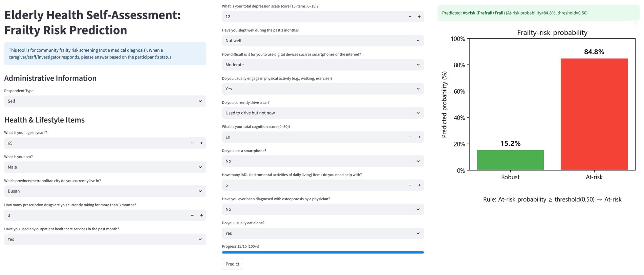Image resolution: width=644 pixels, height=275 pixels.
Task: Increase depression scale score plus icon
Action: [x=419, y=17]
